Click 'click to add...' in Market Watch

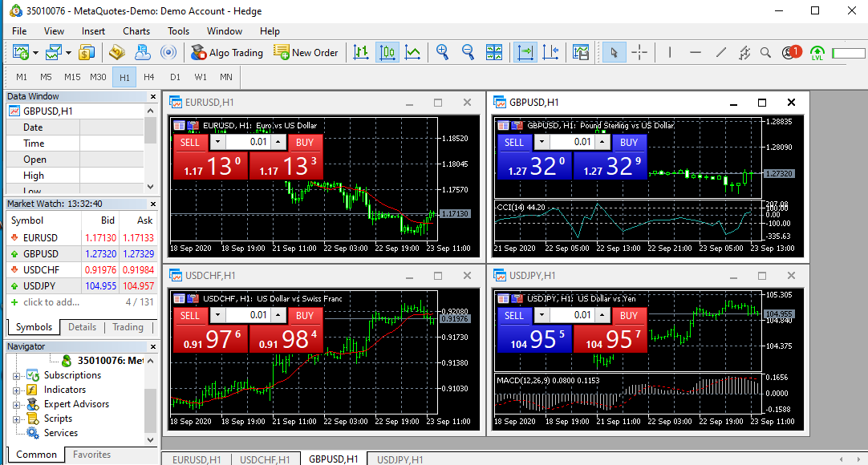(x=51, y=302)
